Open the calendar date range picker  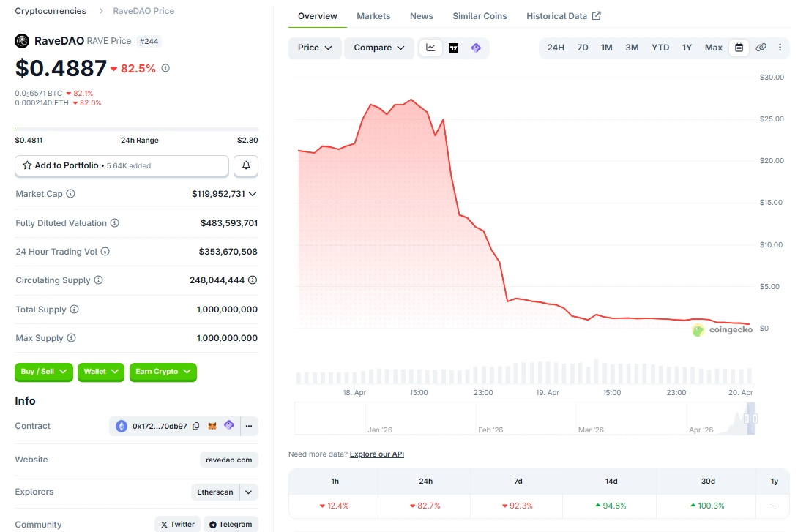click(739, 48)
